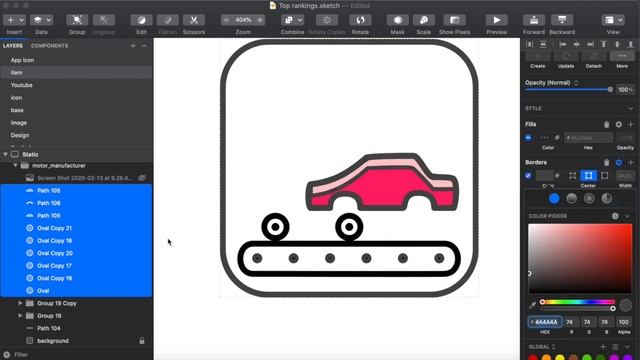
Task: Collapse the pages list chevron
Action: pyautogui.click(x=144, y=46)
